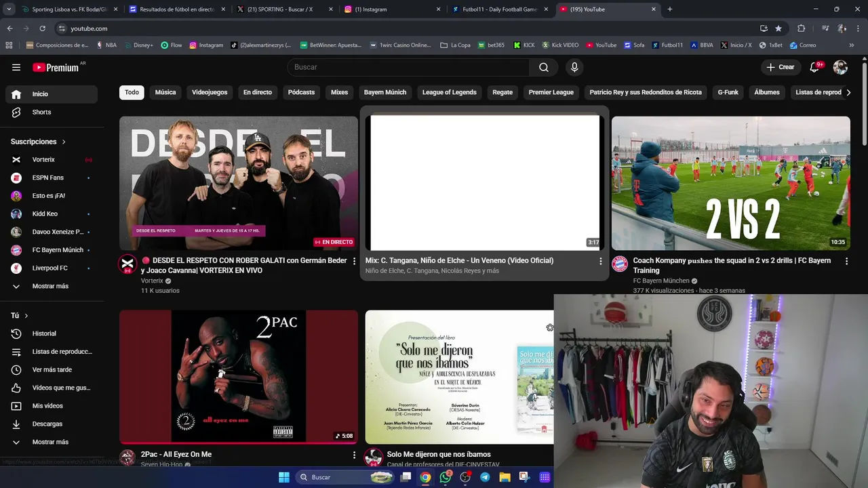The width and height of the screenshot is (868, 488).
Task: Click the magnifier search button
Action: click(544, 67)
